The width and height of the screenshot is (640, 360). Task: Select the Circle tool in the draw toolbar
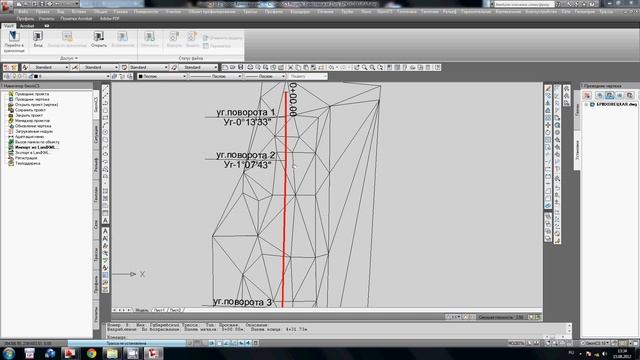click(x=105, y=132)
